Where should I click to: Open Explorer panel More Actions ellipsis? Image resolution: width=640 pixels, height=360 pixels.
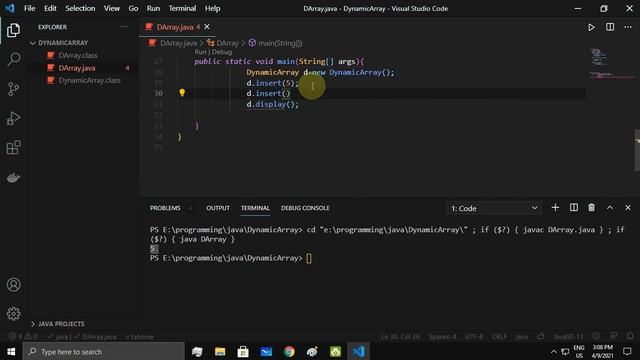point(123,27)
